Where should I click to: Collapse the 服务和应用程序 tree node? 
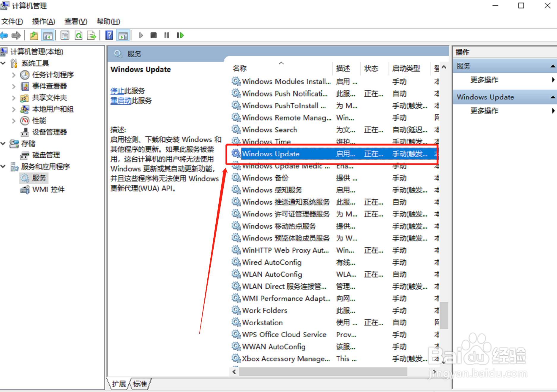tap(3, 167)
